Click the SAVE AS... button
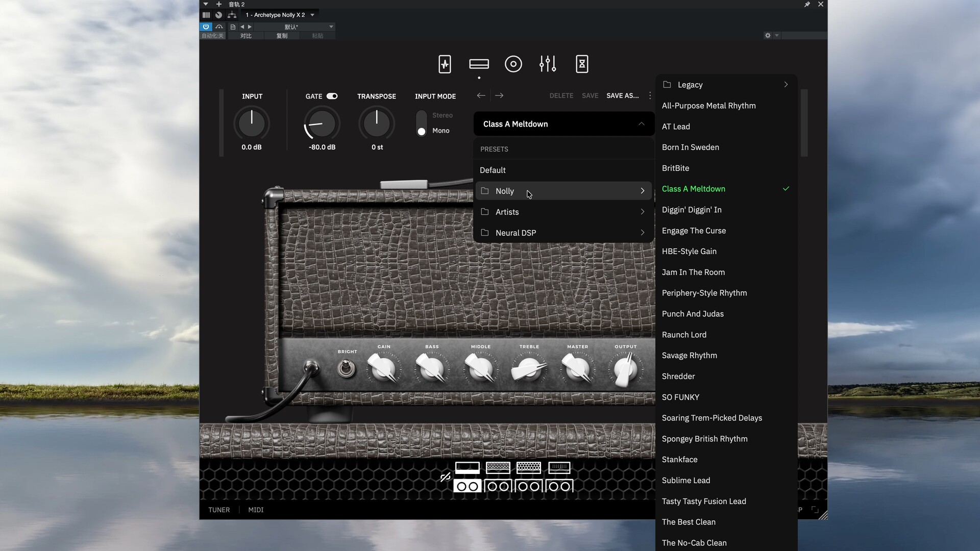 [x=622, y=95]
